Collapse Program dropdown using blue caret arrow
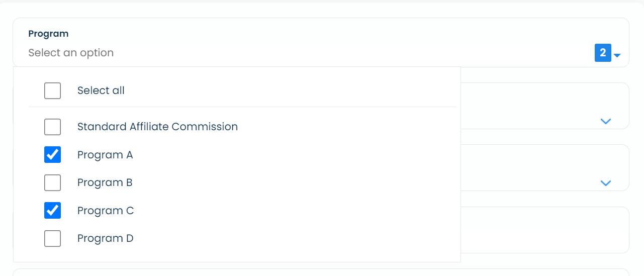Image resolution: width=644 pixels, height=276 pixels. pyautogui.click(x=617, y=55)
